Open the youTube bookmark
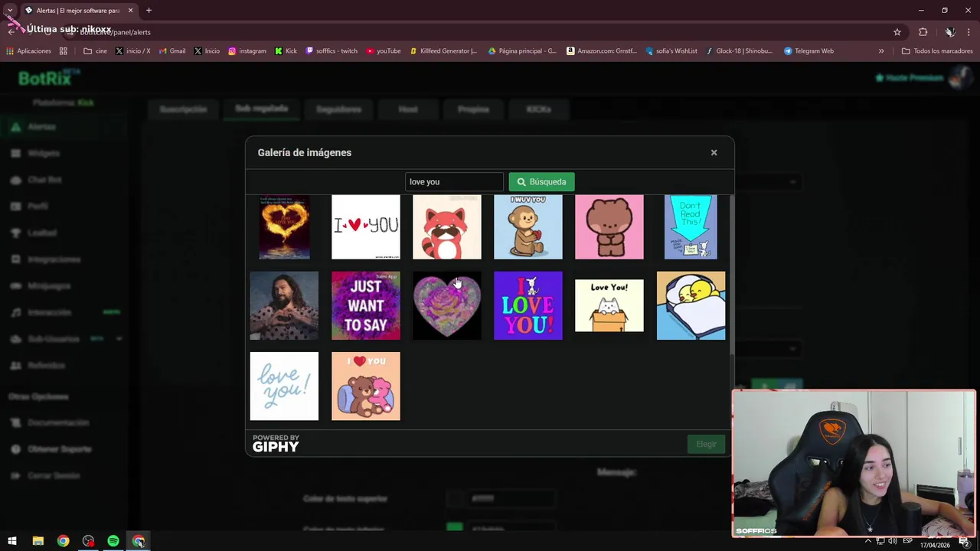This screenshot has width=980, height=551. click(383, 51)
